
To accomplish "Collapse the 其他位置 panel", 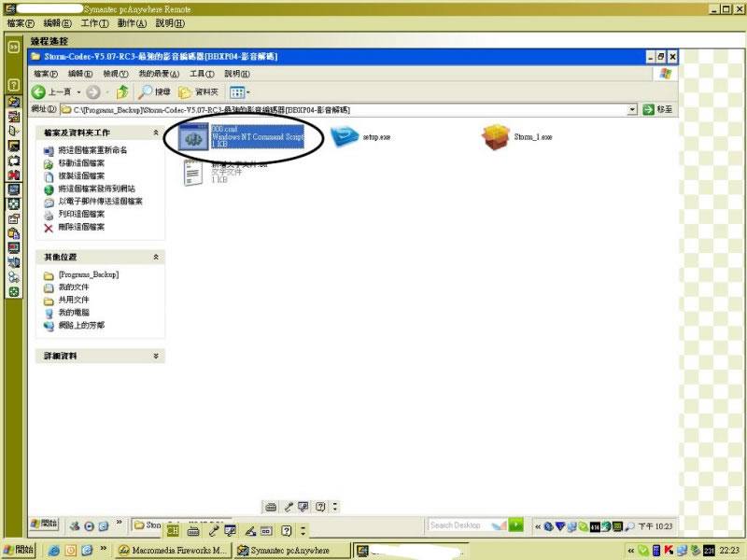I will pos(155,258).
